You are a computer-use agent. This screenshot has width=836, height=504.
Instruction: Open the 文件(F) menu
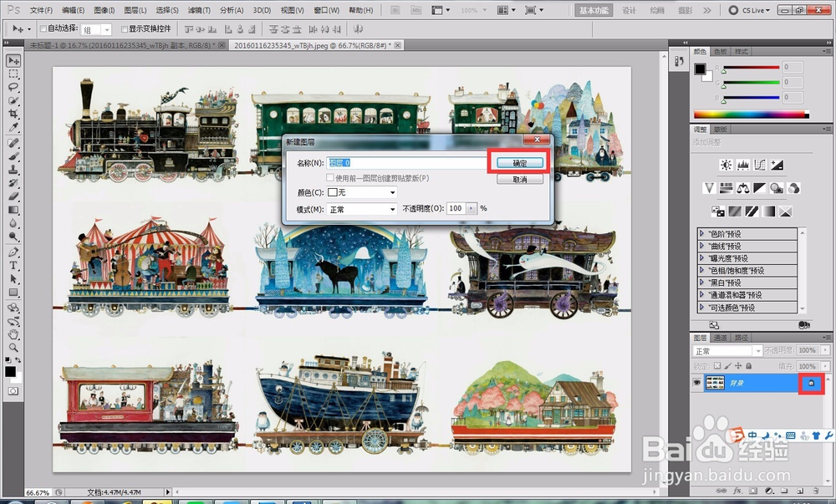[x=41, y=10]
